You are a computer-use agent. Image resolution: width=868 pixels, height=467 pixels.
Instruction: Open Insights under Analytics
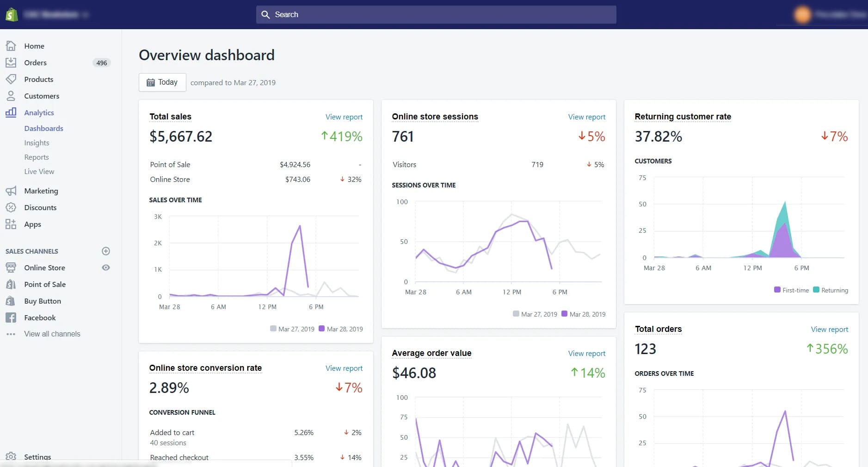click(37, 143)
